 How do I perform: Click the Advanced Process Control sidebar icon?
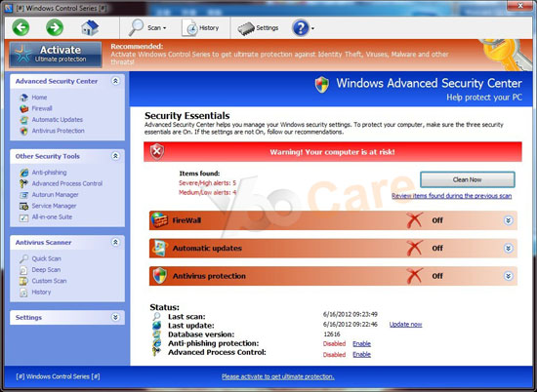(x=23, y=183)
